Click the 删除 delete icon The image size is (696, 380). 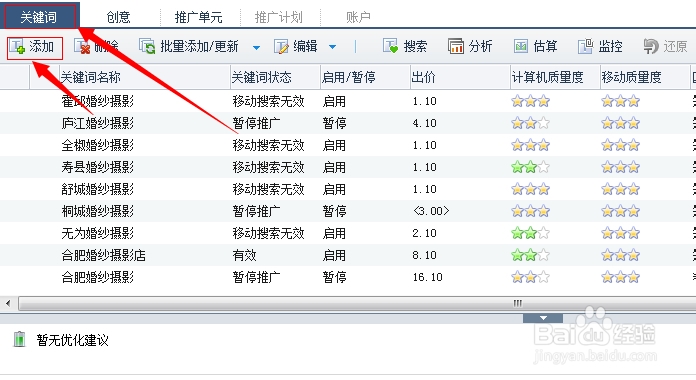click(82, 47)
